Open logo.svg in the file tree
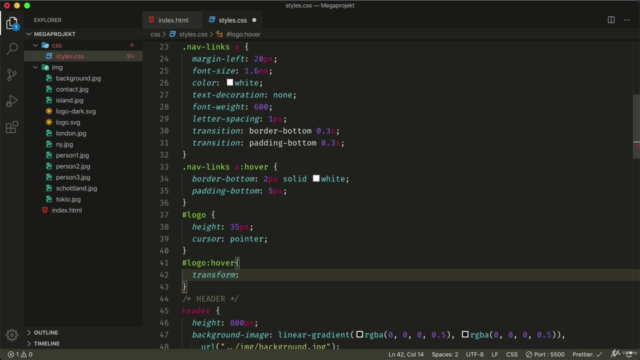640x360 pixels. [68, 122]
